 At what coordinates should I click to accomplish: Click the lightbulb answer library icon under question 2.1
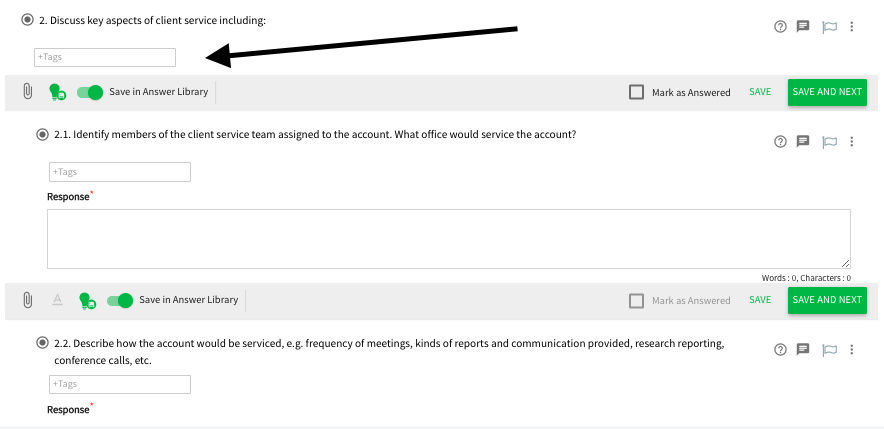tap(87, 300)
